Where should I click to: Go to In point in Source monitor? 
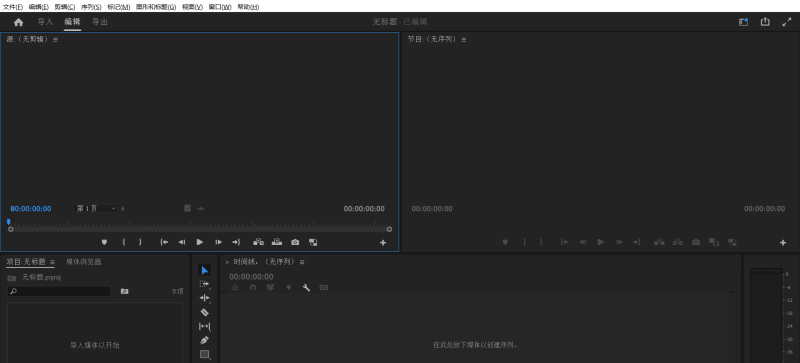[164, 242]
